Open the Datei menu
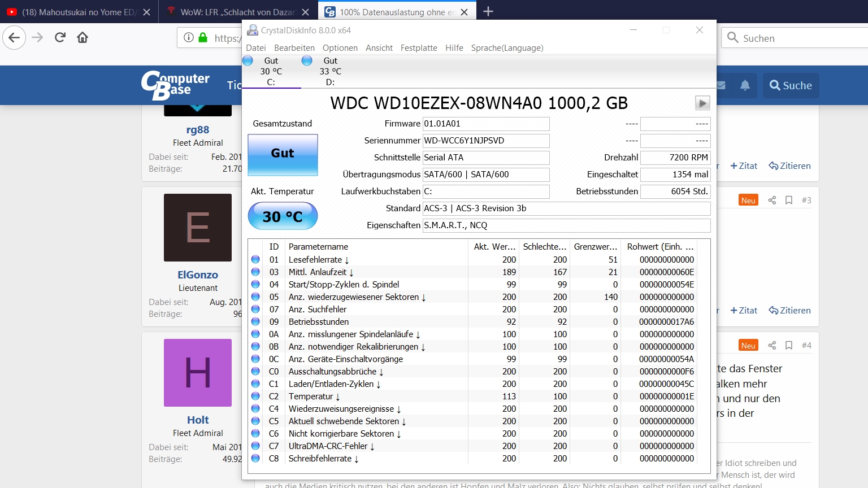868x488 pixels. [256, 48]
